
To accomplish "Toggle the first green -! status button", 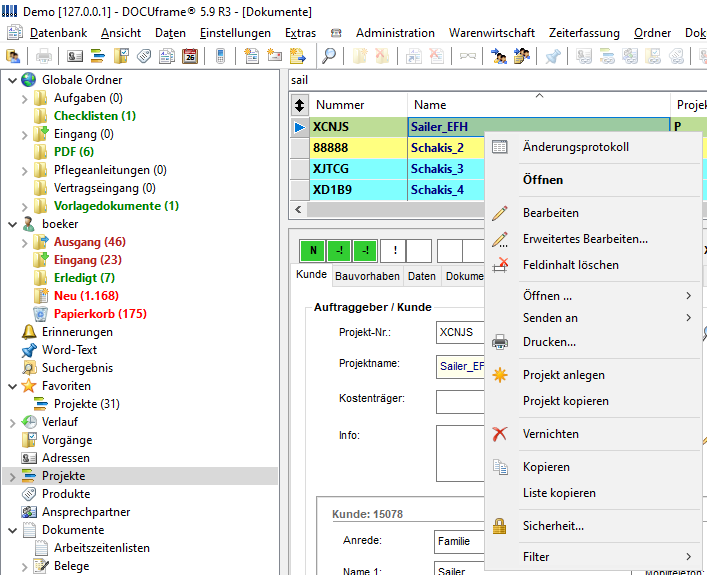I will [x=340, y=250].
